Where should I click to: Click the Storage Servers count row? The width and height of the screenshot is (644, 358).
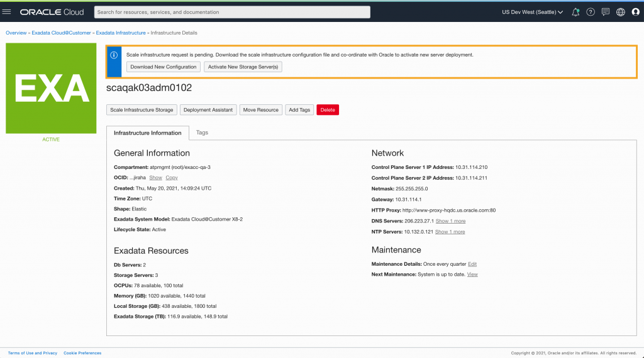coord(136,275)
